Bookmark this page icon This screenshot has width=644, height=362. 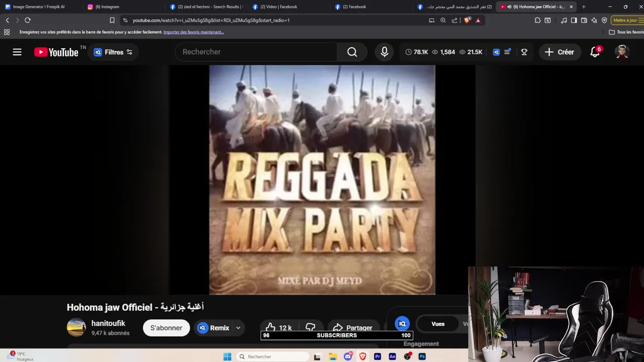pos(112,20)
